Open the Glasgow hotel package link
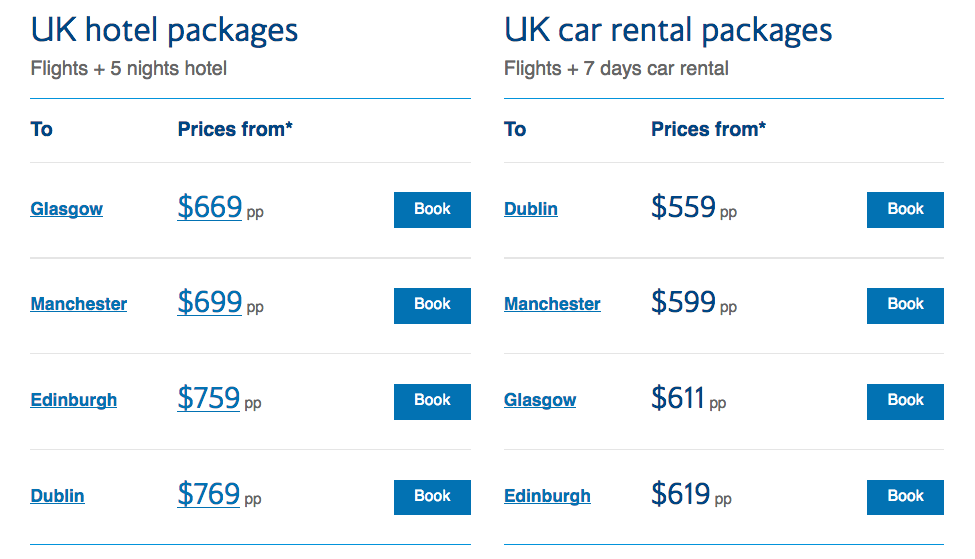Viewport: 975px width, 559px height. pyautogui.click(x=66, y=209)
